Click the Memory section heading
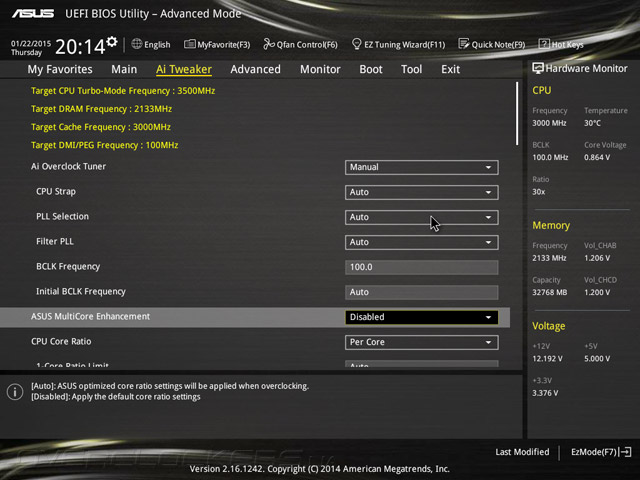The width and height of the screenshot is (640, 480). click(x=551, y=225)
